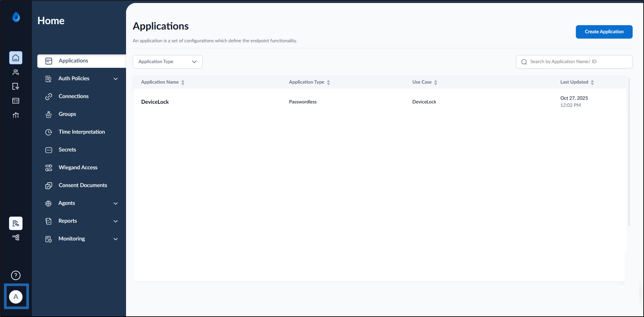
Task: Click the table vertical scrollbar
Action: (629, 151)
